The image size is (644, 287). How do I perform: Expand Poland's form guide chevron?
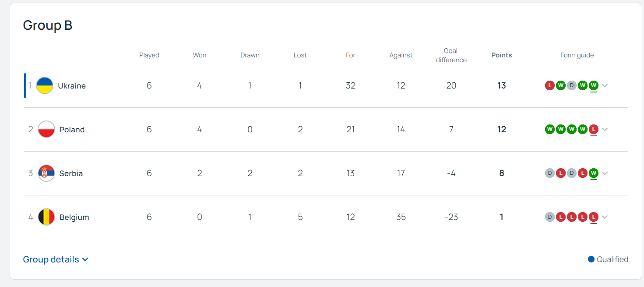[x=605, y=129]
